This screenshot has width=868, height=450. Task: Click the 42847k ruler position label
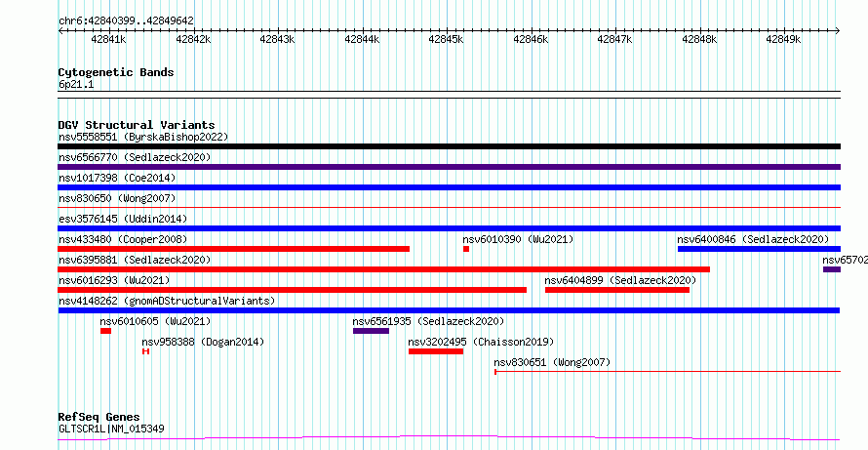coord(615,39)
